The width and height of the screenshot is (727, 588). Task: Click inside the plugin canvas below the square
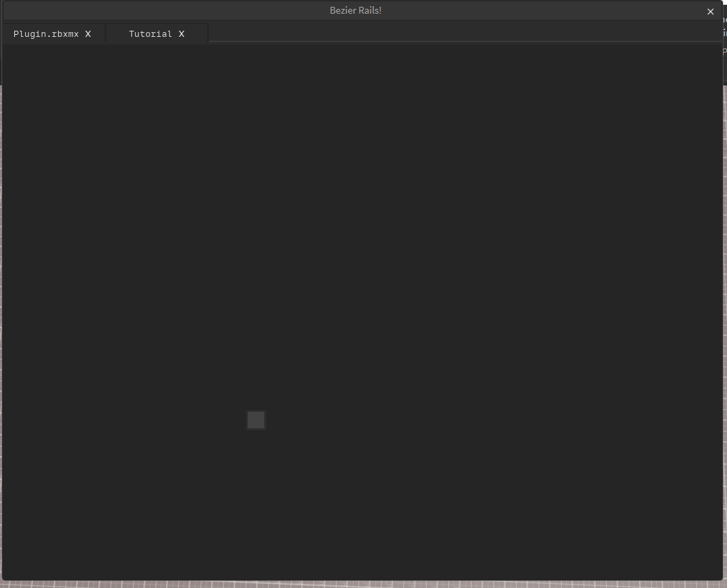click(x=256, y=478)
